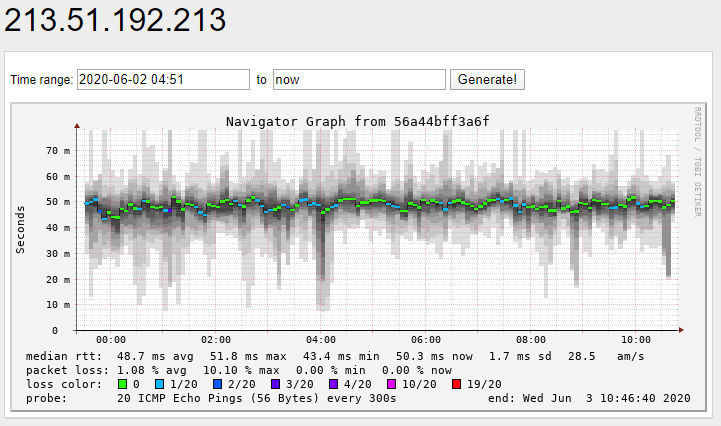Click the 00:00 time axis label
Screen dimensions: 721x426
[x=110, y=340]
